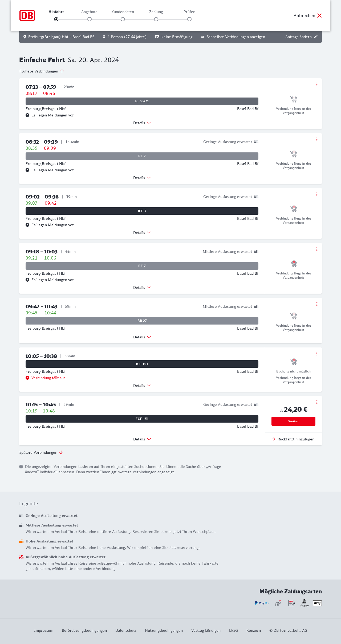Select the Zahlung step circle
Viewport: 341px width, 644px height.
click(156, 19)
